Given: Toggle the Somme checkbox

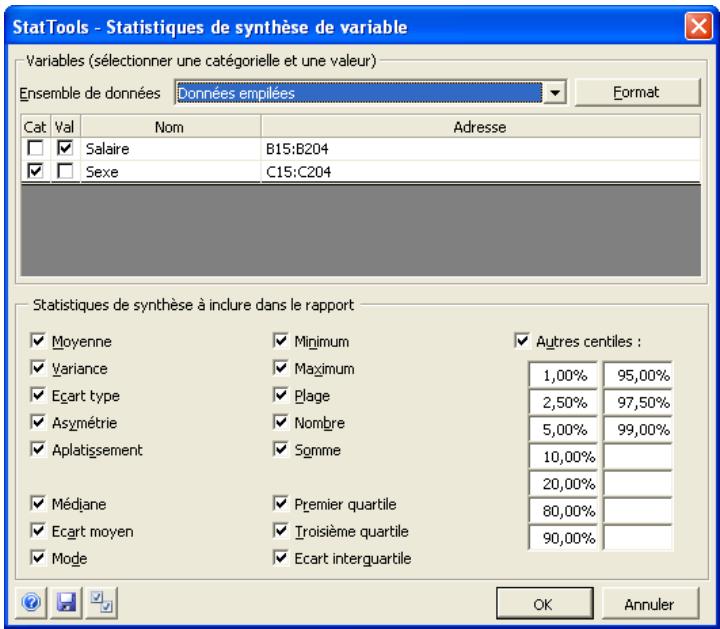Looking at the screenshot, I should (281, 449).
